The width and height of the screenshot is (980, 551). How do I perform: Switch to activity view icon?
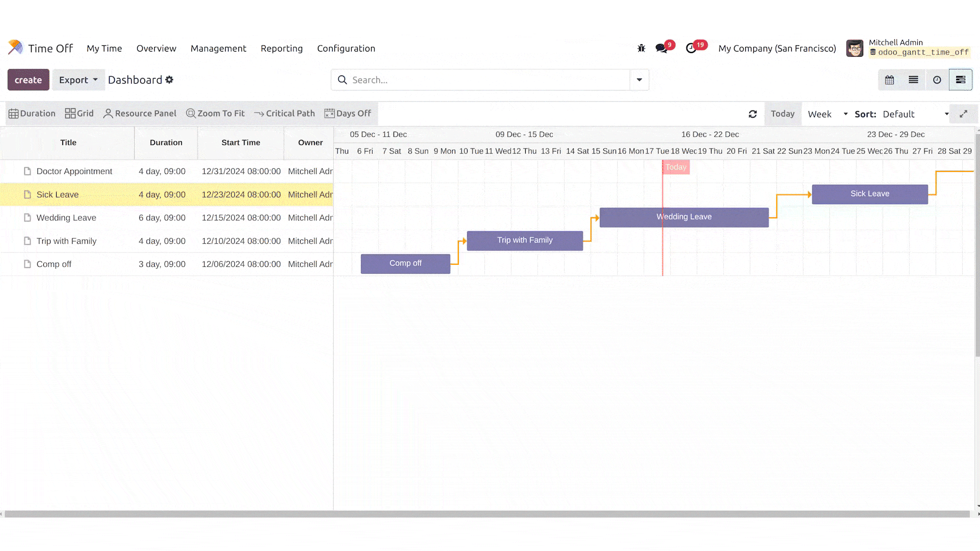pyautogui.click(x=937, y=80)
